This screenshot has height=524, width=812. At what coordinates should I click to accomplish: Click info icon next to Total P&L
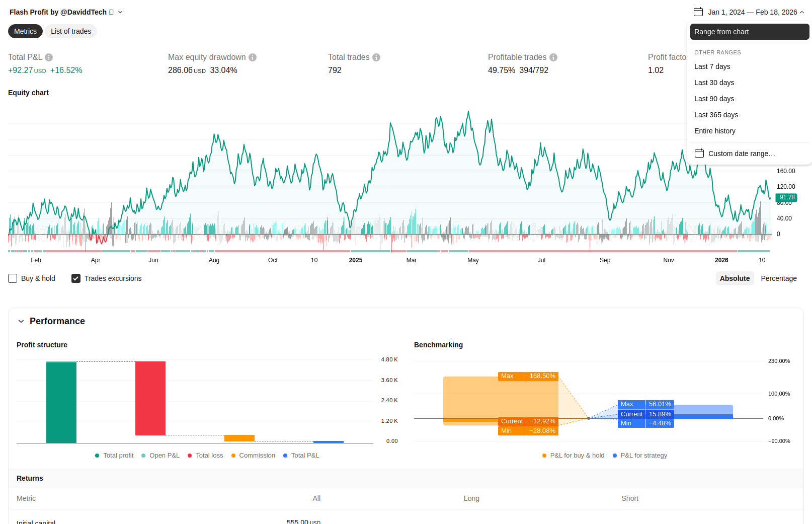[x=49, y=57]
